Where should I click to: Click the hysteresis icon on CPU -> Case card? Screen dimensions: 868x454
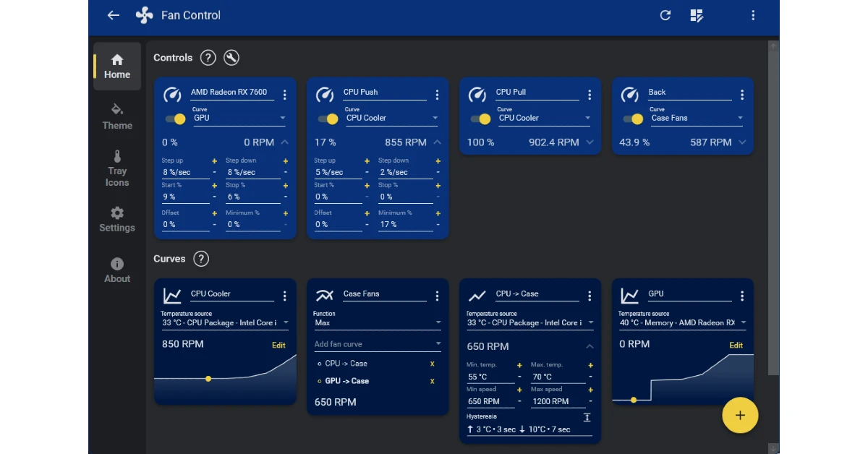[x=587, y=417]
